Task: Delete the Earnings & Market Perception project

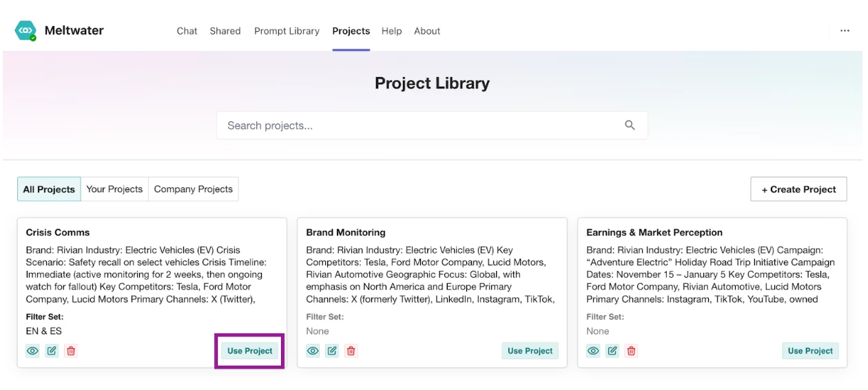Action: [632, 351]
